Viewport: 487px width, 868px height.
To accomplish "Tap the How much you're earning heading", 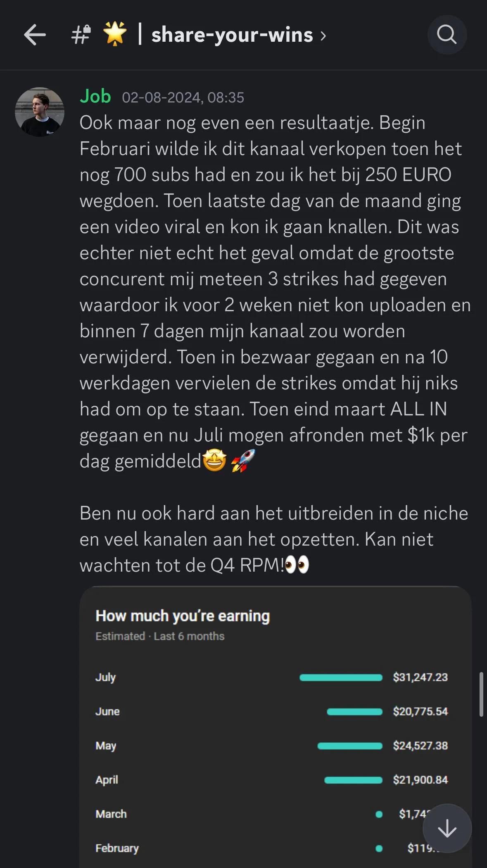I will (183, 616).
